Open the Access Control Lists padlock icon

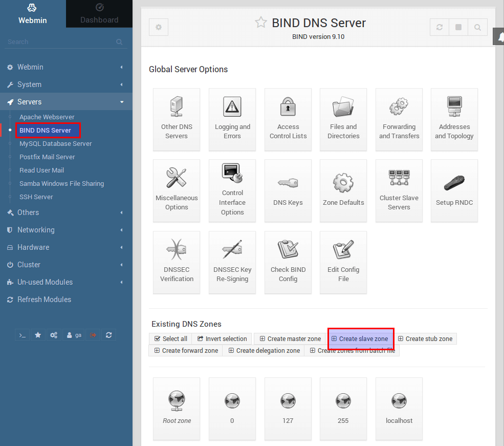[288, 107]
